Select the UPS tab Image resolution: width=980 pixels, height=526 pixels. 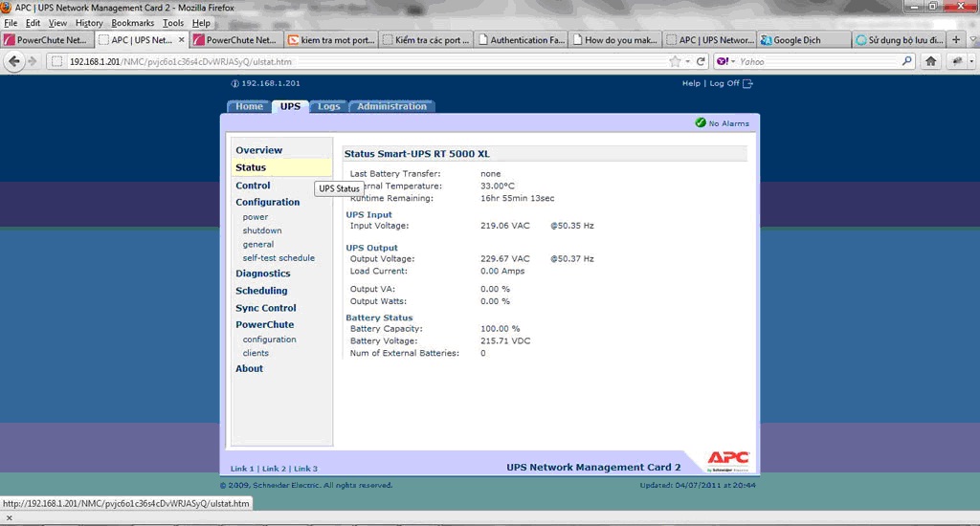tap(290, 106)
